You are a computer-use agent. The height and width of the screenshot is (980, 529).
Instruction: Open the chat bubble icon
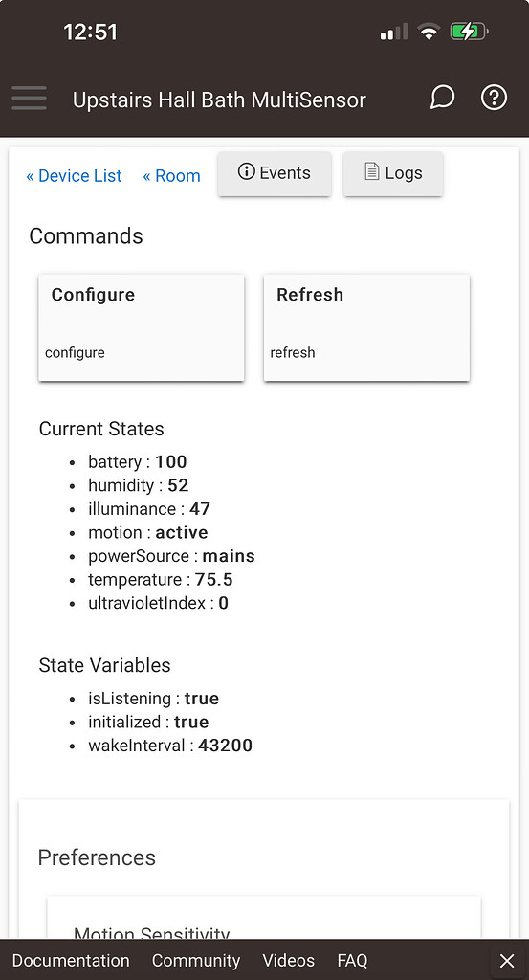[442, 98]
